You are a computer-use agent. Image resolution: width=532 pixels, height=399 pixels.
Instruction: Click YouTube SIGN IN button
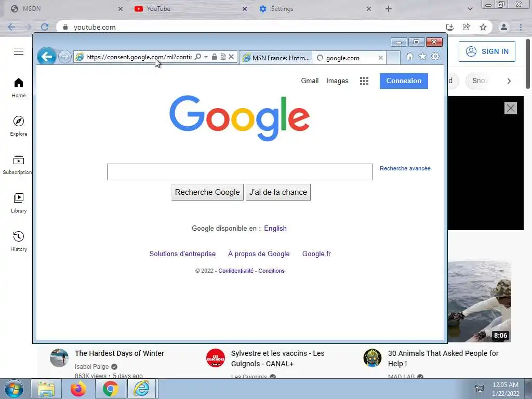[487, 51]
